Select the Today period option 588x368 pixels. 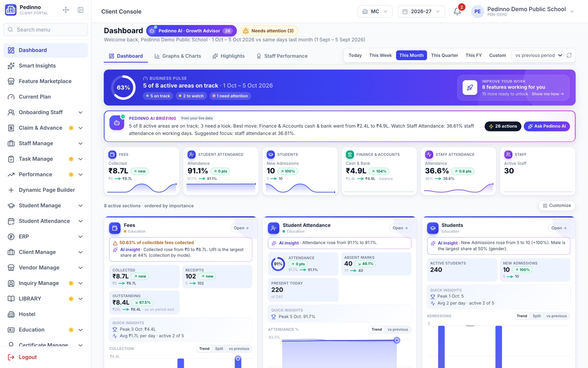355,55
